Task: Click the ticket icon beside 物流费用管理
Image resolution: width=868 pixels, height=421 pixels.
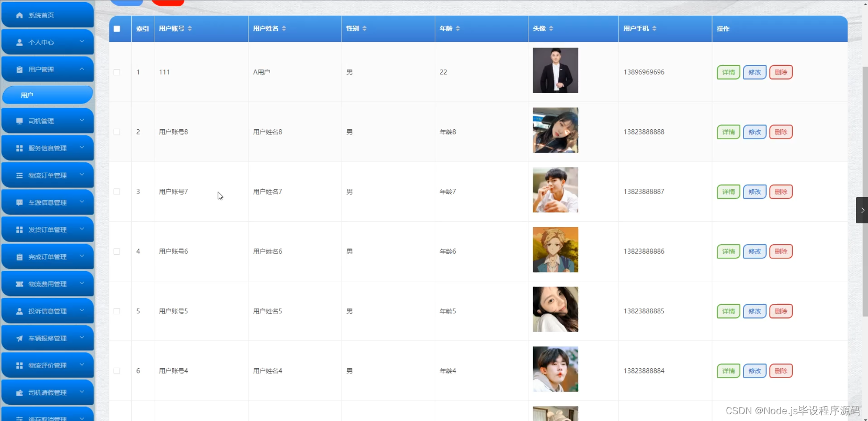Action: click(x=19, y=284)
